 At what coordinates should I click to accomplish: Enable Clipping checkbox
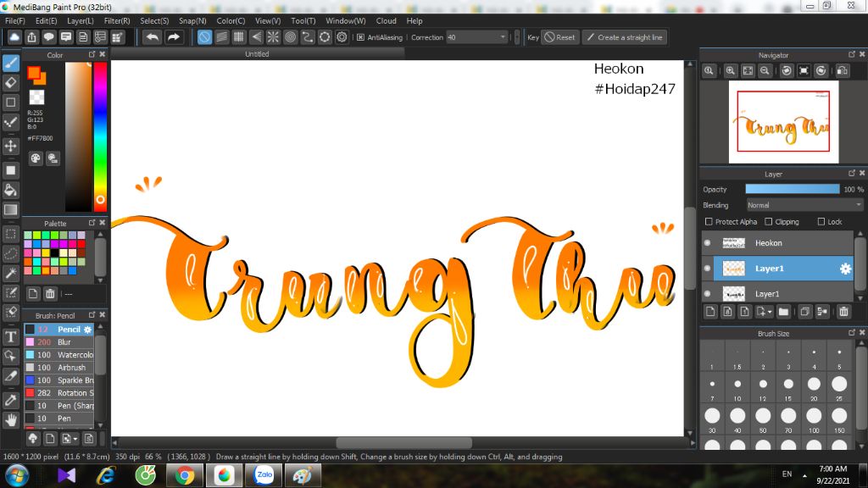[x=768, y=221]
